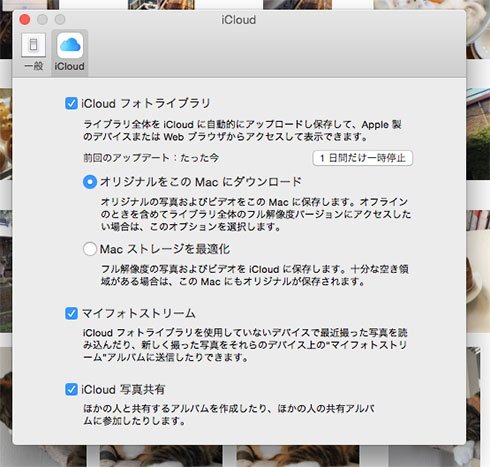Choose the Mac ストレージを最適化 radio option
The height and width of the screenshot is (467, 490).
pos(90,249)
